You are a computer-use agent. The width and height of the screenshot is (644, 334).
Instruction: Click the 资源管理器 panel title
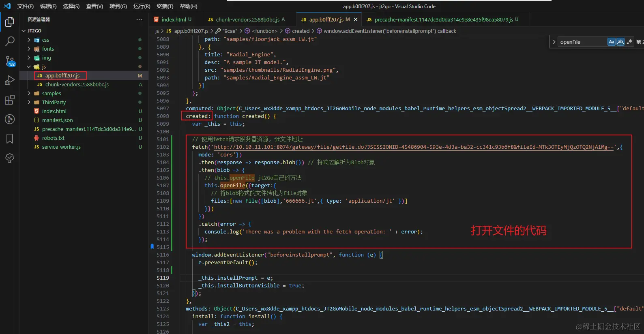click(x=39, y=19)
